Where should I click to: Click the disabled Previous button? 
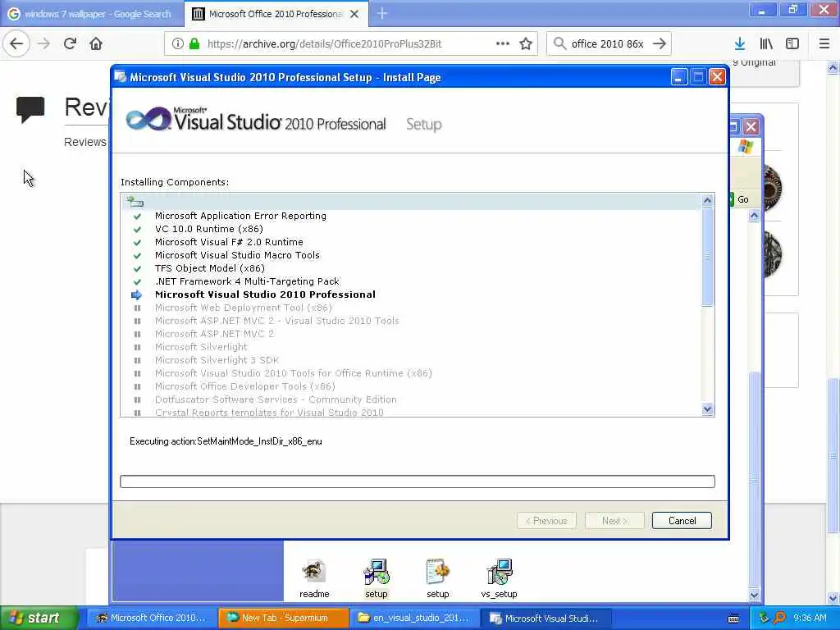pos(546,521)
